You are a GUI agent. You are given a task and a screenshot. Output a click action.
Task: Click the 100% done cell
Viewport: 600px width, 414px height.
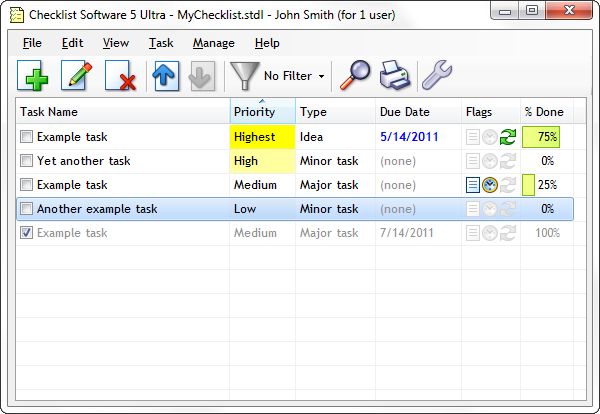547,233
